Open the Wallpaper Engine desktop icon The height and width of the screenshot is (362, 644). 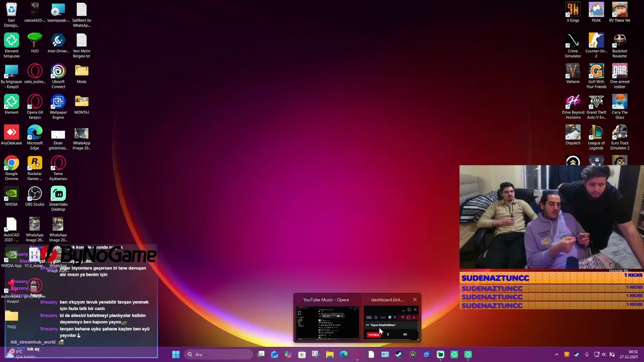pyautogui.click(x=58, y=107)
